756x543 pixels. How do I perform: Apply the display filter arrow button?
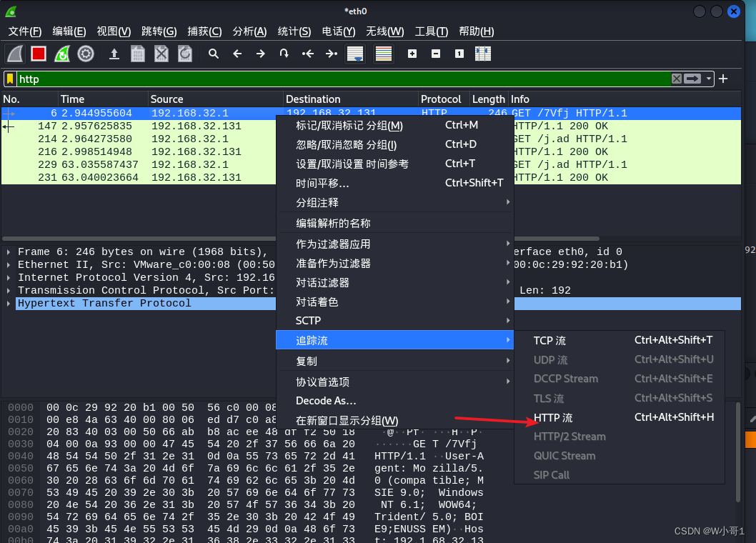click(x=692, y=79)
